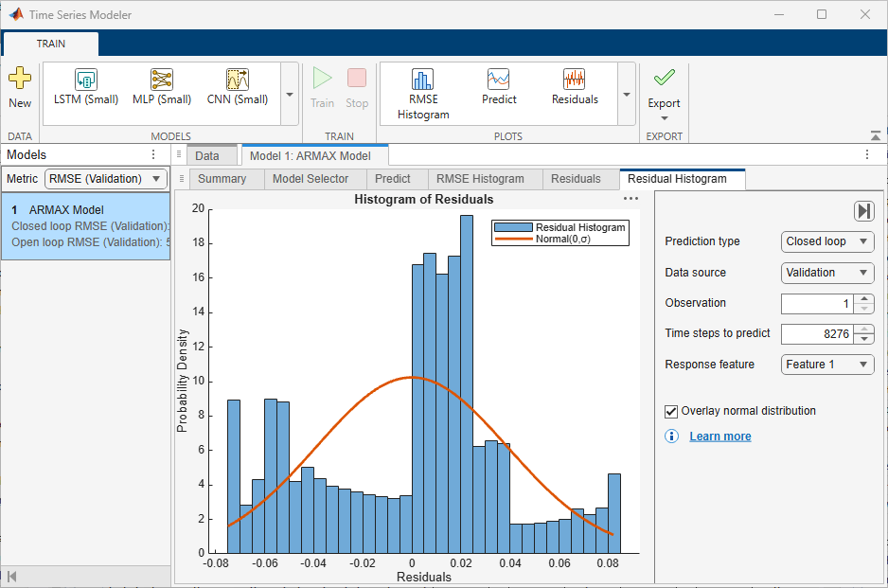The image size is (888, 588).
Task: Toggle Overlay normal distribution checkbox
Action: (x=671, y=411)
